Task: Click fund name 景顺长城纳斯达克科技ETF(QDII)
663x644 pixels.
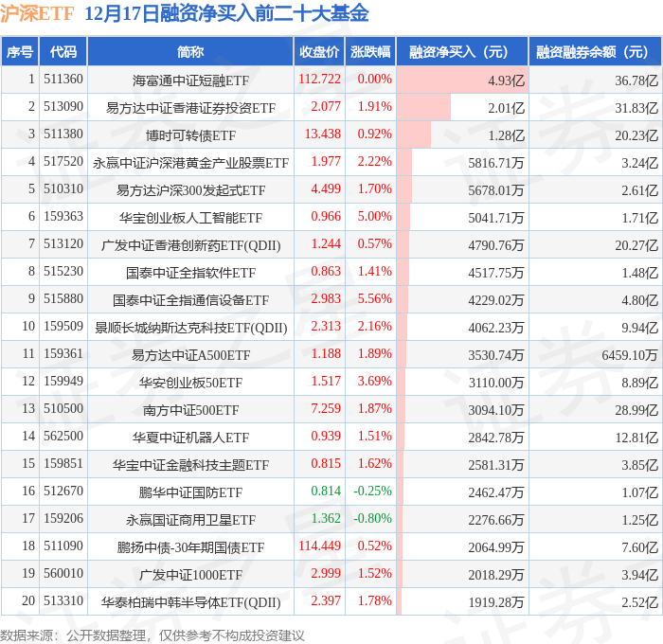Action: pos(190,328)
